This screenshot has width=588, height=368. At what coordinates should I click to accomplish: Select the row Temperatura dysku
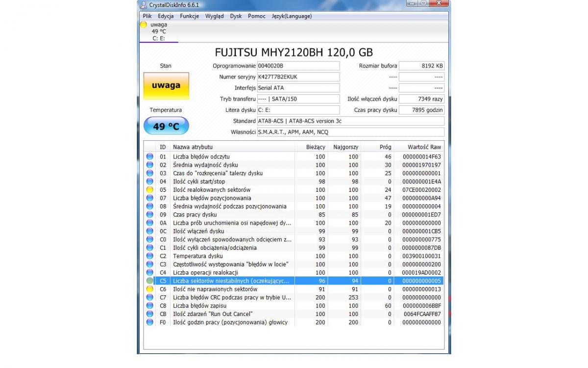(x=294, y=256)
